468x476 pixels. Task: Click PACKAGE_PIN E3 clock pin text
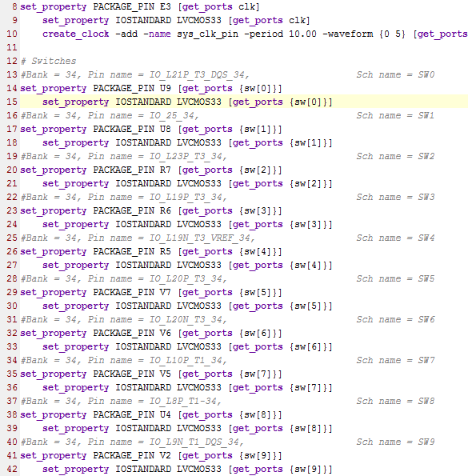click(x=132, y=6)
